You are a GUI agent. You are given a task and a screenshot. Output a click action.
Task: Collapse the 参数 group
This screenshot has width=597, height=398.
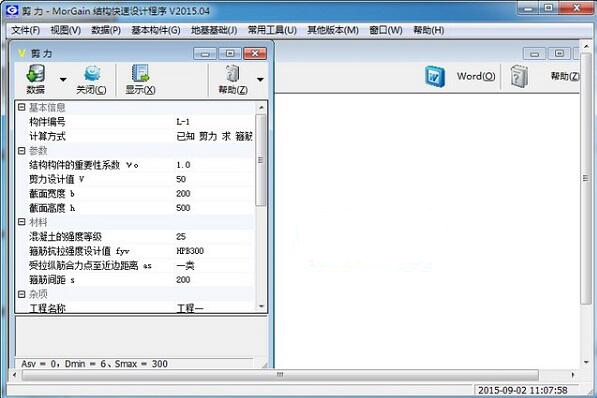22,151
